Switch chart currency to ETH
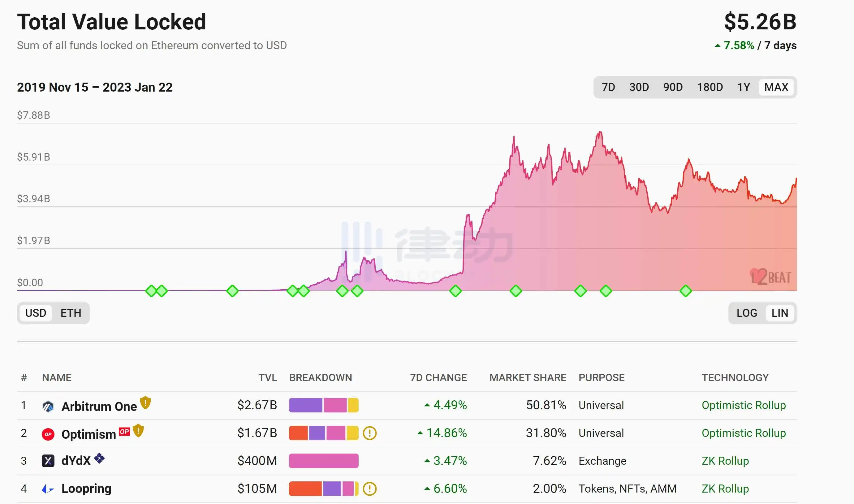 (x=71, y=313)
